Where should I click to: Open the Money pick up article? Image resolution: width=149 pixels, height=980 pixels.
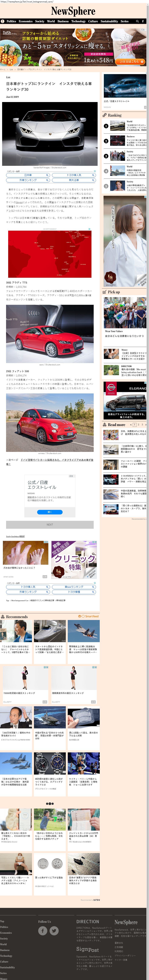click(125, 354)
